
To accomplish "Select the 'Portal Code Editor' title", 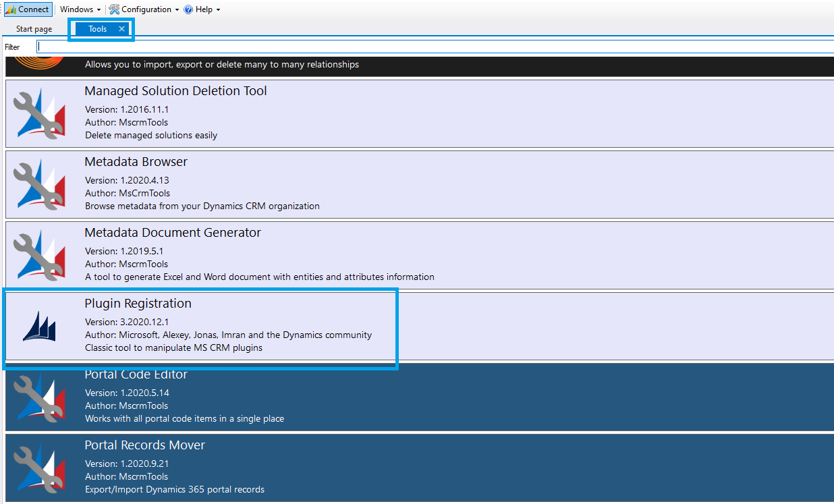I will click(x=136, y=374).
